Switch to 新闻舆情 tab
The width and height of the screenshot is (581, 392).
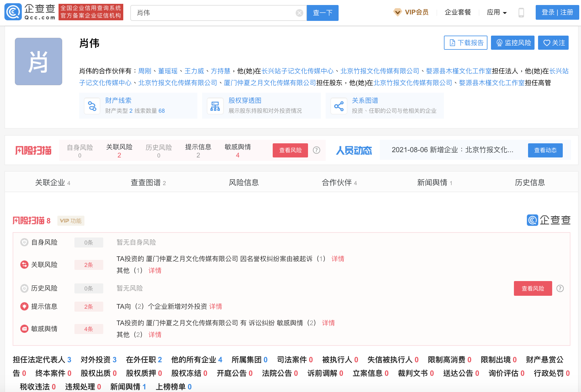point(434,182)
